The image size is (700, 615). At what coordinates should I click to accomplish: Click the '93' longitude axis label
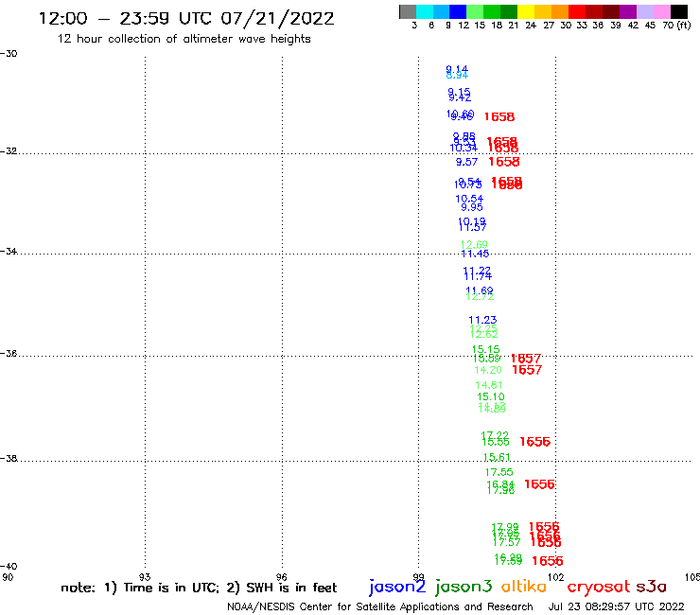tap(145, 577)
